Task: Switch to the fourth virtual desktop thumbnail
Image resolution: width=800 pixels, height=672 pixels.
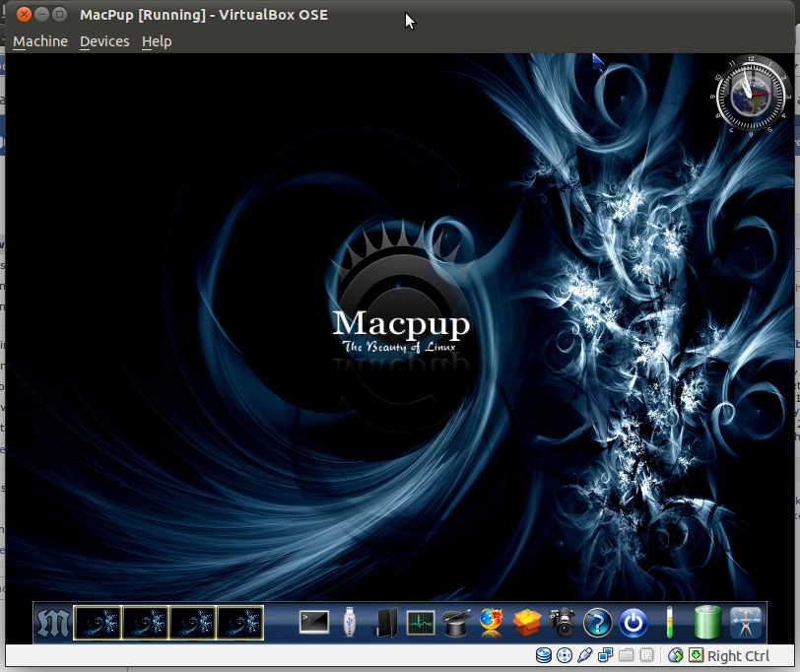Action: (x=239, y=623)
